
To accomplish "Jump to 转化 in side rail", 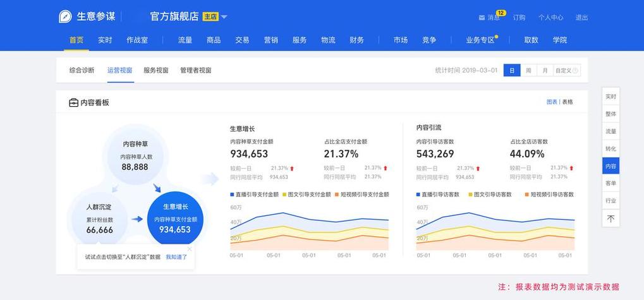I will (611, 148).
